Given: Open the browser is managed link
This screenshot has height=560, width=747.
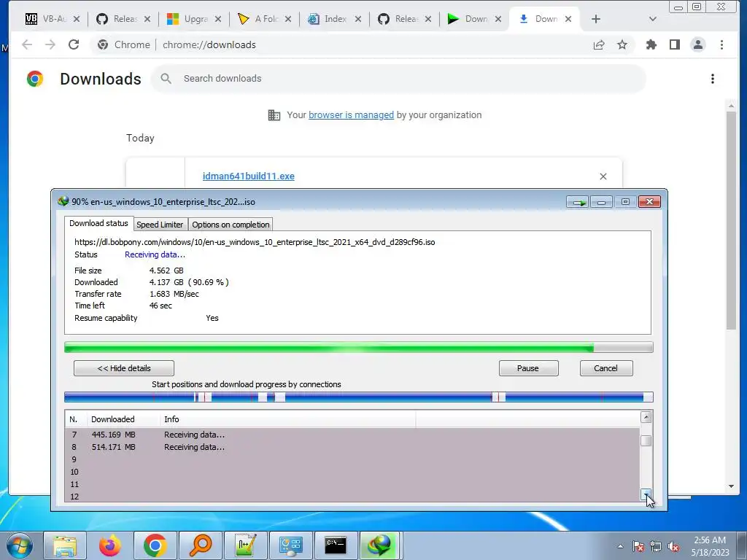Looking at the screenshot, I should pos(351,114).
